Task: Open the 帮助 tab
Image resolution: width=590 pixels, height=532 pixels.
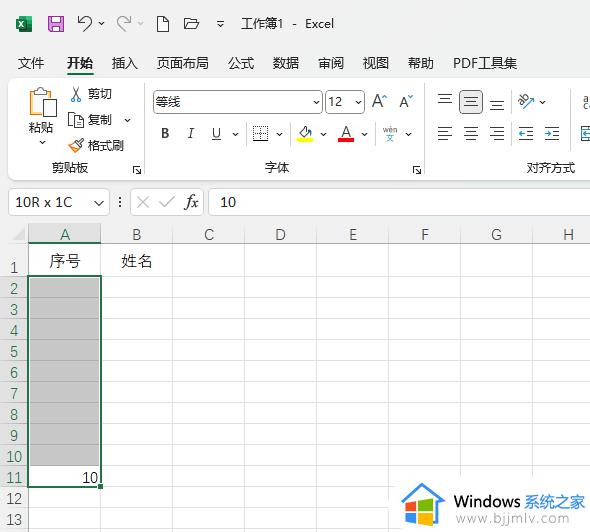Action: coord(421,63)
